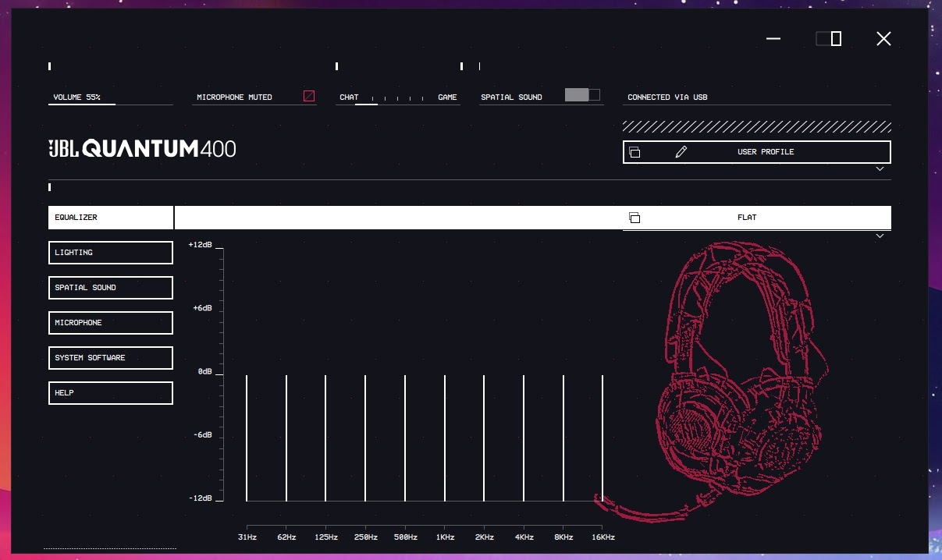Click the 62Hz equalizer band bar
Viewport: 942px width, 560px height.
[286, 438]
